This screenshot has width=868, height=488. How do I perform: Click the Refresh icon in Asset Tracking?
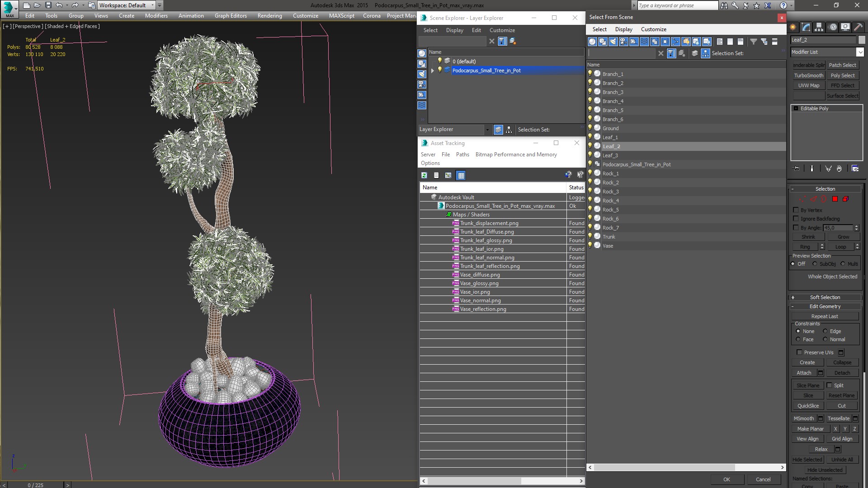tap(424, 175)
